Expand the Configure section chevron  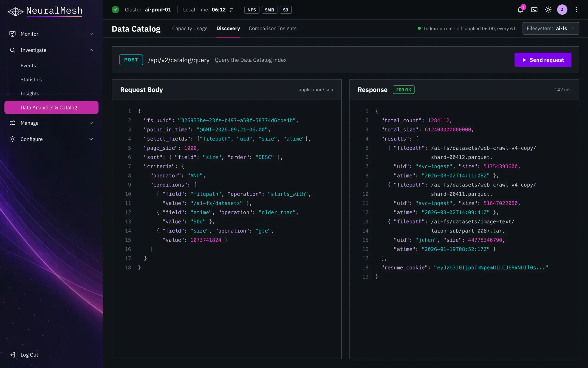click(x=91, y=139)
